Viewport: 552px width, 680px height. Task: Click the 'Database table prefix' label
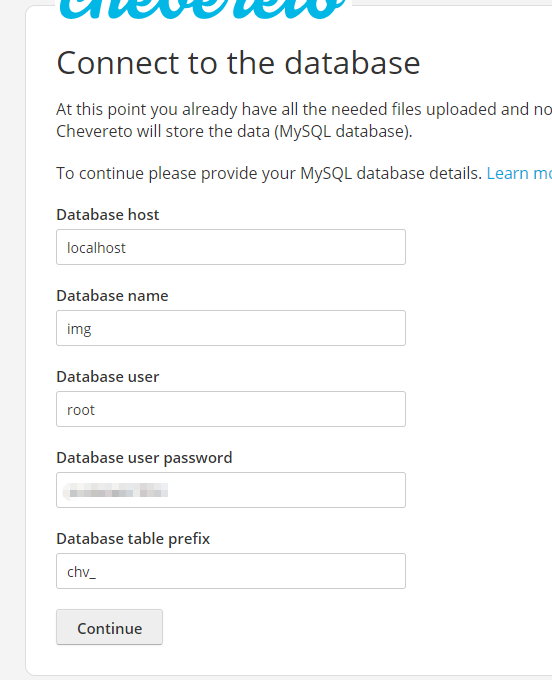click(x=133, y=539)
